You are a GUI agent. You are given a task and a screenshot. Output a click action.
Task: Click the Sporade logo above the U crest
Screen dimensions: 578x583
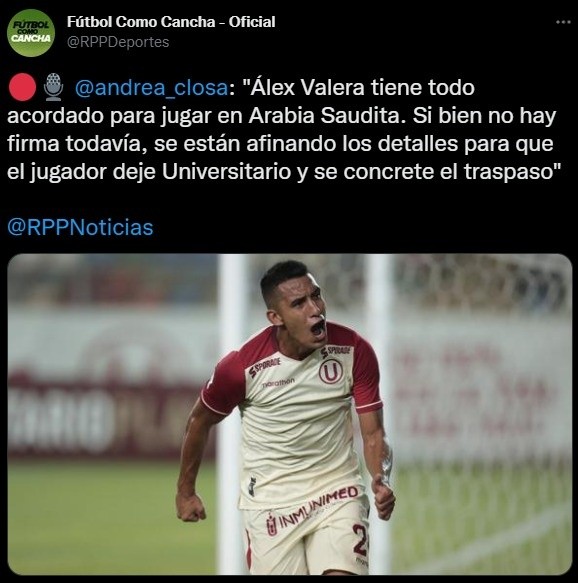[335, 351]
